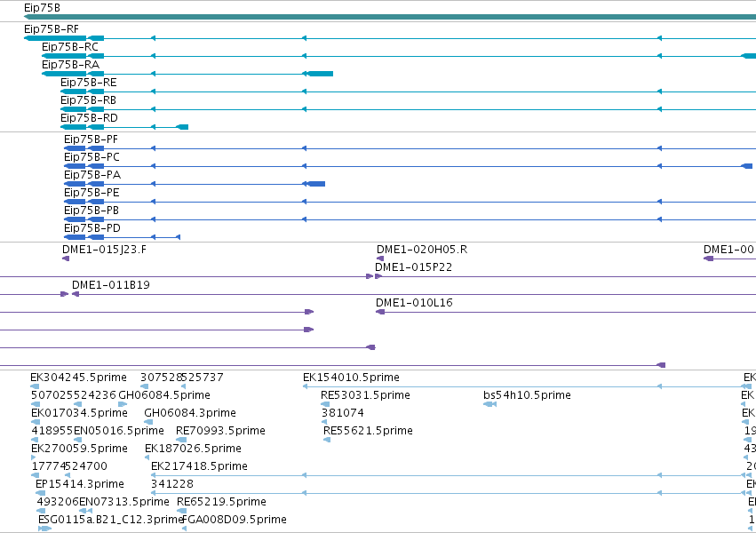Viewport: 756px width, 533px height.
Task: Select the Eip75B-PC protein label
Action: (x=92, y=157)
